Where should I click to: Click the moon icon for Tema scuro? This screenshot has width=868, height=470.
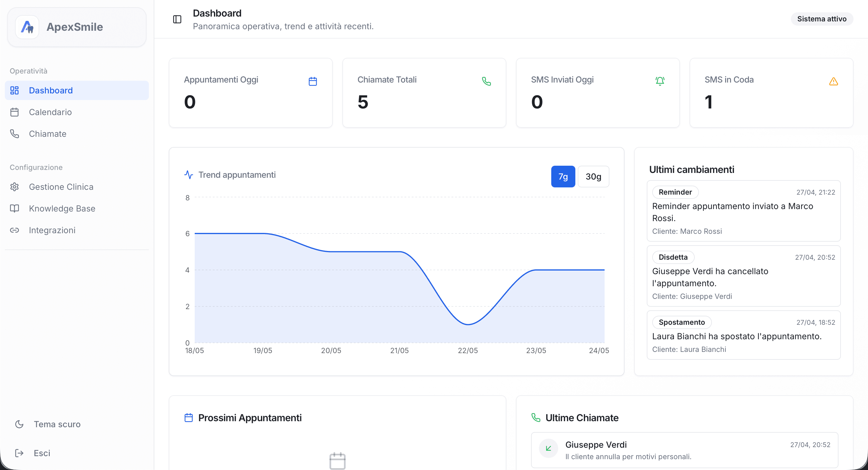(x=19, y=424)
